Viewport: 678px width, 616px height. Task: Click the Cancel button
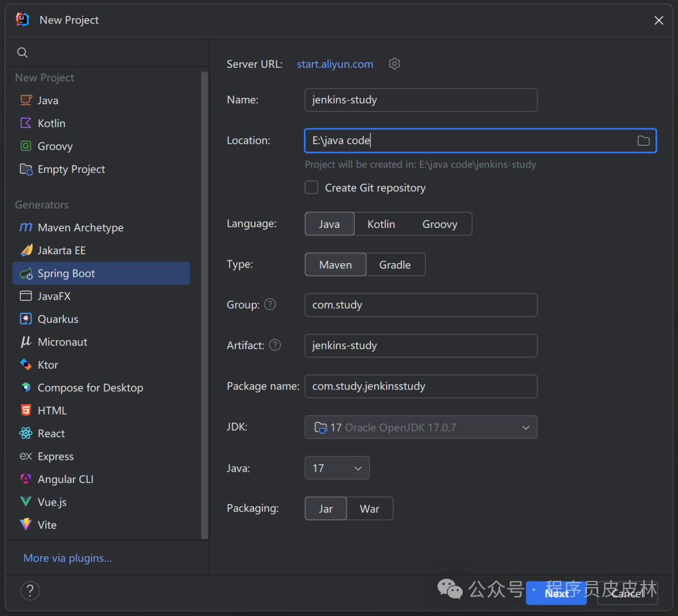(628, 593)
